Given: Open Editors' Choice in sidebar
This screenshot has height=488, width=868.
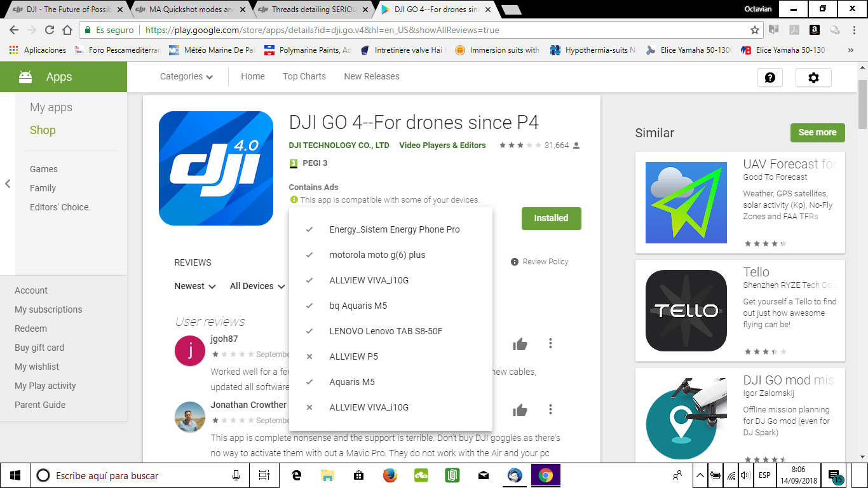Looking at the screenshot, I should [59, 207].
